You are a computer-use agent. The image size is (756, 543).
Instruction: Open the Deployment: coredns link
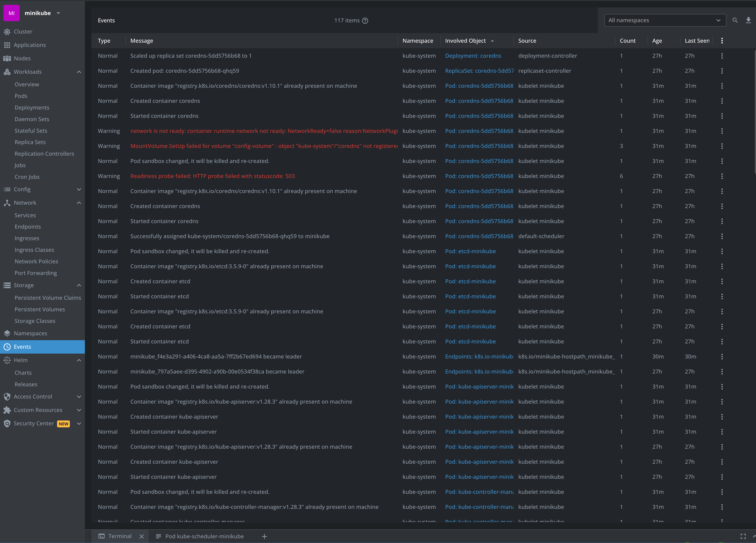click(x=473, y=56)
